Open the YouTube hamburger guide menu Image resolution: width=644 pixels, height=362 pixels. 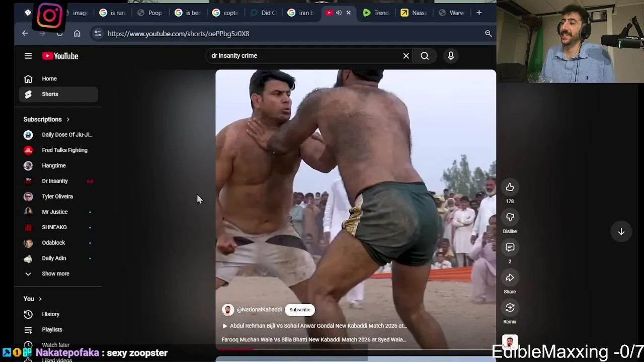(28, 56)
